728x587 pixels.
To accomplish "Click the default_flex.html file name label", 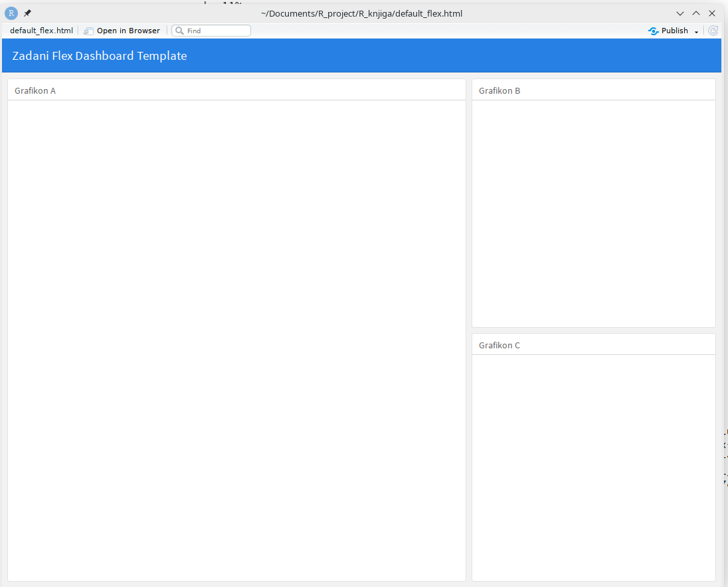I will [x=41, y=31].
